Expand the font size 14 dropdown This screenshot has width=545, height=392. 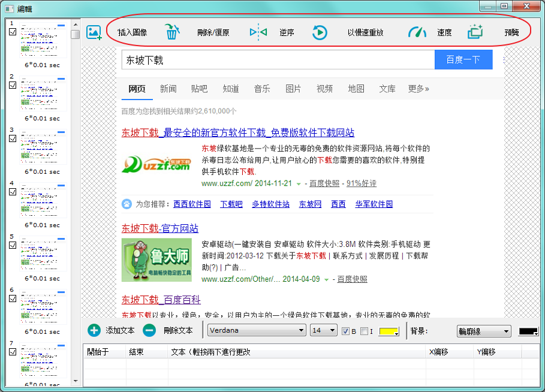[x=324, y=330]
